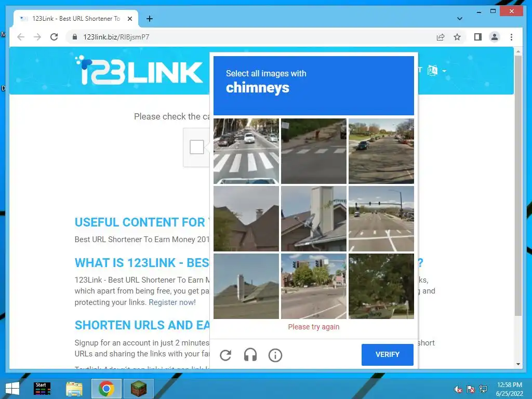
Task: Click the network tray icon
Action: [483, 389]
